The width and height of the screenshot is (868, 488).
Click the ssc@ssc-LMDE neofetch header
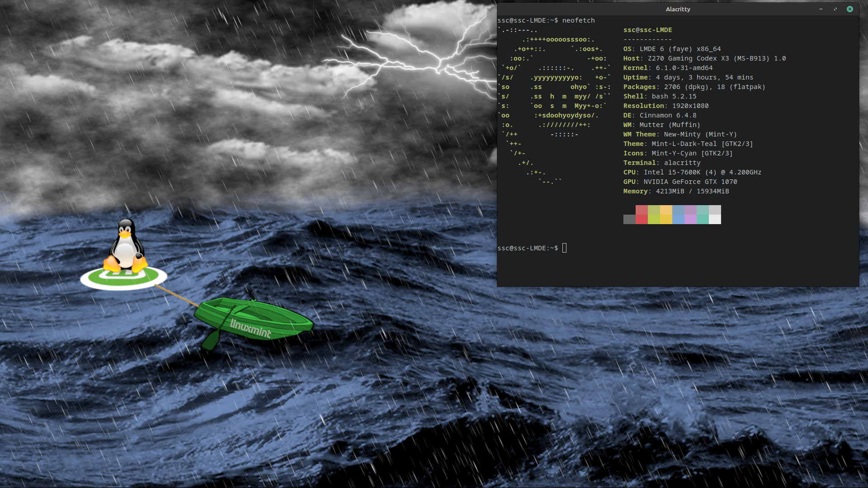(x=647, y=30)
